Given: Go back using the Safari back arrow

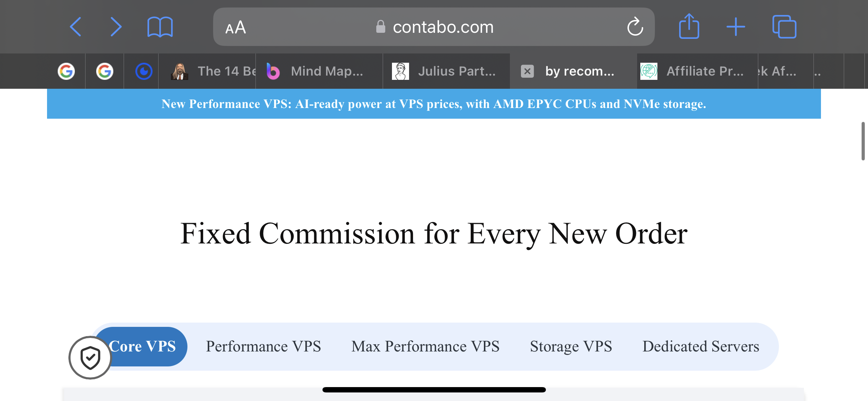Looking at the screenshot, I should [75, 27].
